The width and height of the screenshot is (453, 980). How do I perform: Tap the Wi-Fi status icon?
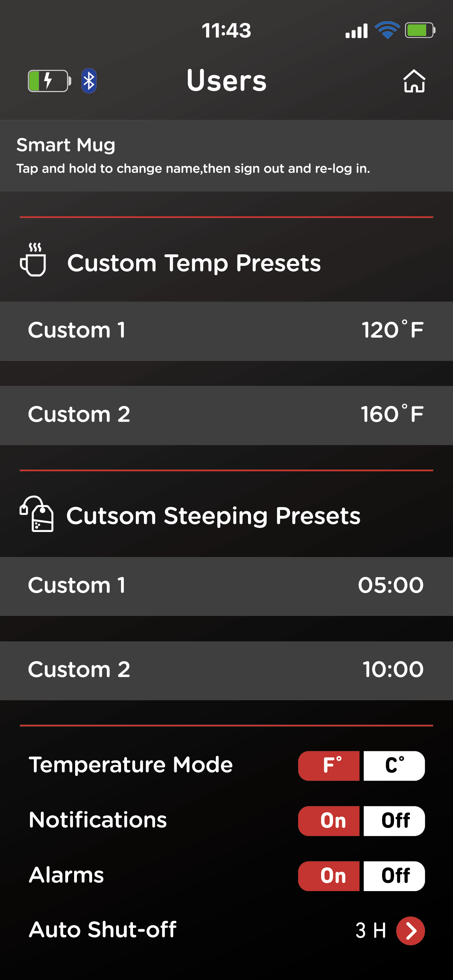387,30
